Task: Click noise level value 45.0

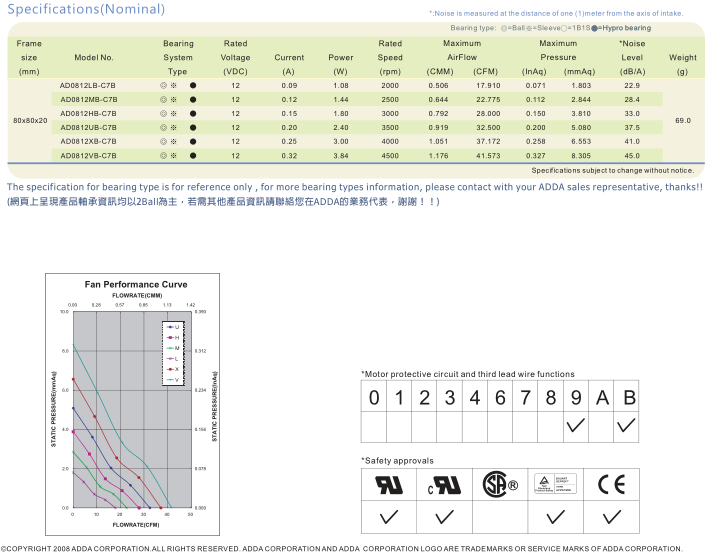Action: [x=632, y=156]
